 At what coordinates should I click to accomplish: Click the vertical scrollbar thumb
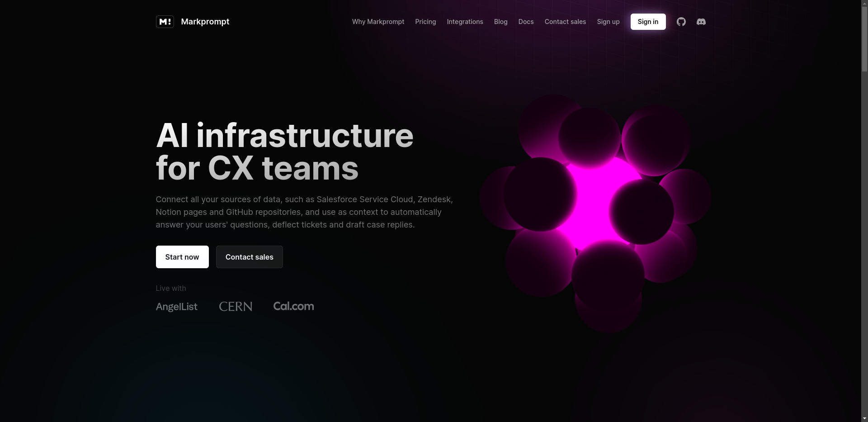864,38
